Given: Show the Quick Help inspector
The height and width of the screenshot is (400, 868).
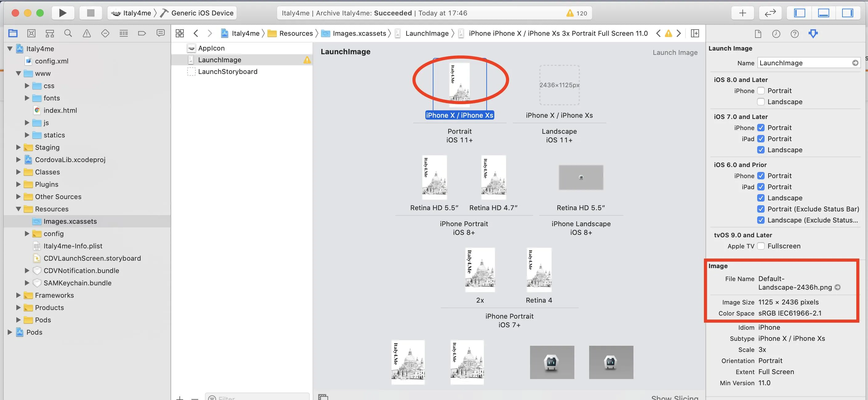Looking at the screenshot, I should tap(794, 33).
